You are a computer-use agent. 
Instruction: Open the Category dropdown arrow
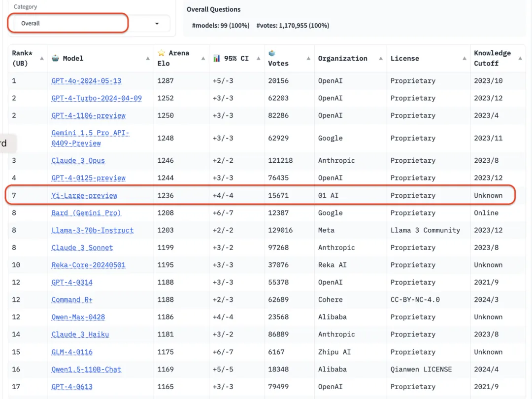point(157,24)
